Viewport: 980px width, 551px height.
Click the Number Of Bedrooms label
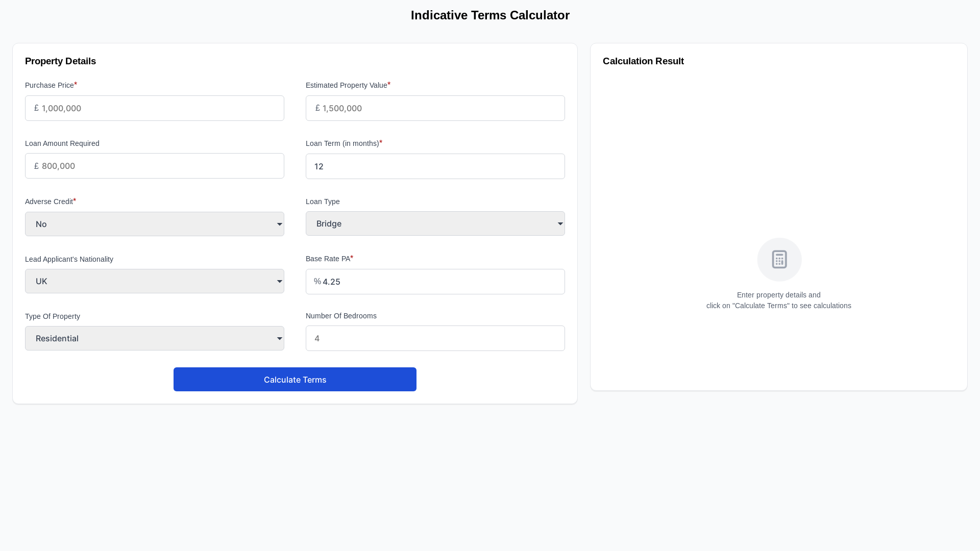tap(341, 316)
